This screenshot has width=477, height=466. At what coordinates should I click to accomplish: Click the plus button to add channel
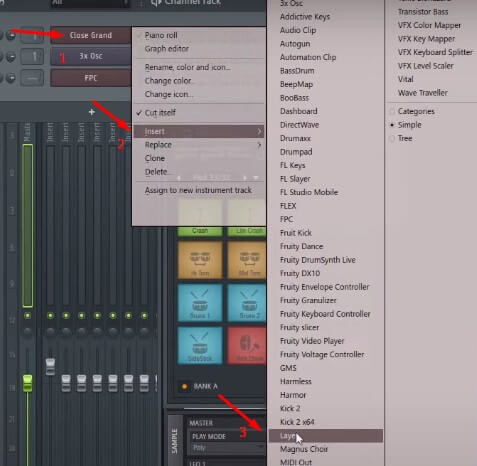92,112
